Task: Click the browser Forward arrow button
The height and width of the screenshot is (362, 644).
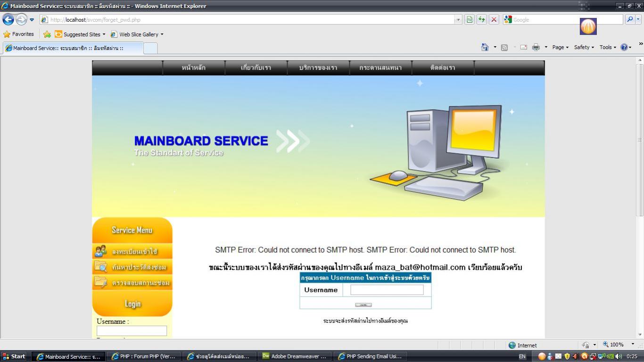Action: tap(21, 19)
